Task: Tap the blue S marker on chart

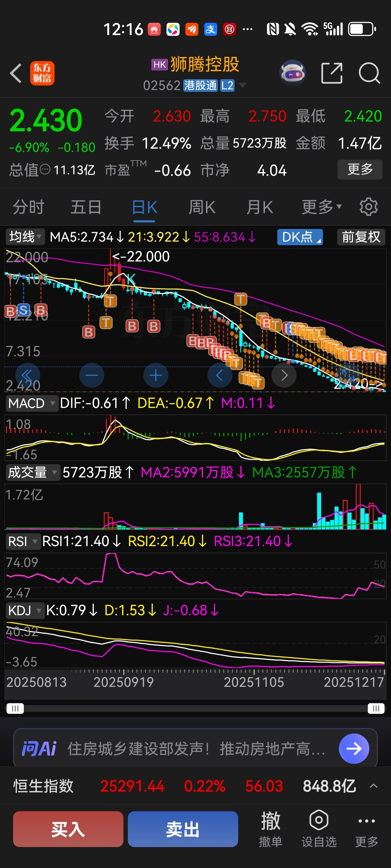Action: [23, 310]
